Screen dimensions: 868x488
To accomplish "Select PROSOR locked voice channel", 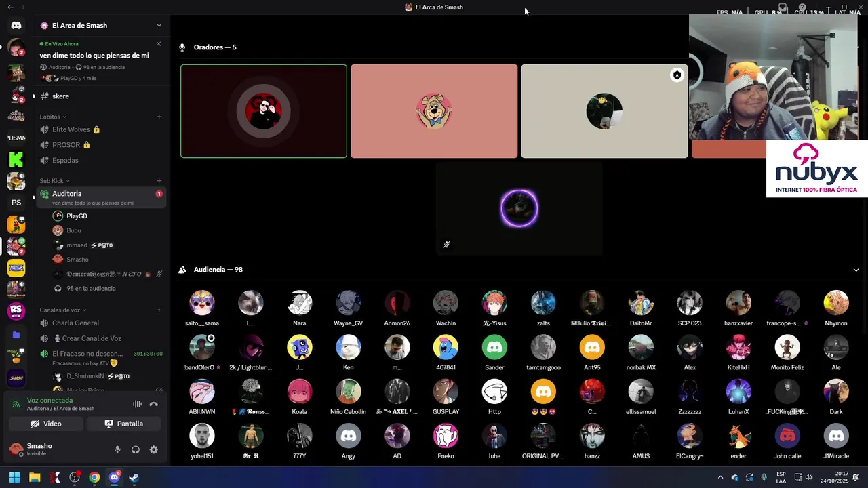I will pos(101,145).
